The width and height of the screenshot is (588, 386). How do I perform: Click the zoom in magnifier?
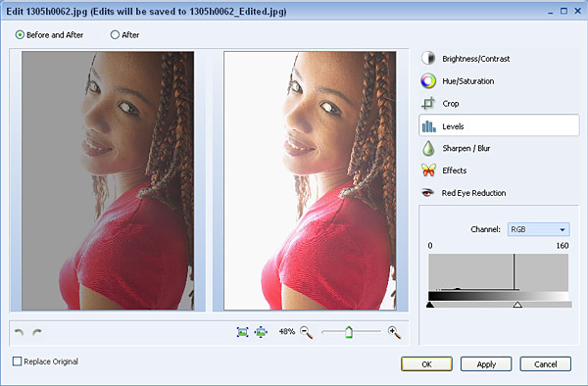pos(394,332)
